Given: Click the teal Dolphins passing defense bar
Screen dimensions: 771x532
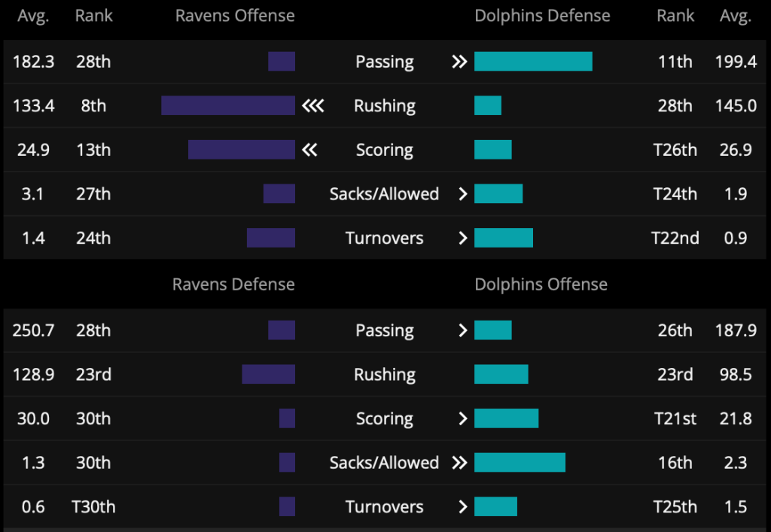Looking at the screenshot, I should [534, 62].
